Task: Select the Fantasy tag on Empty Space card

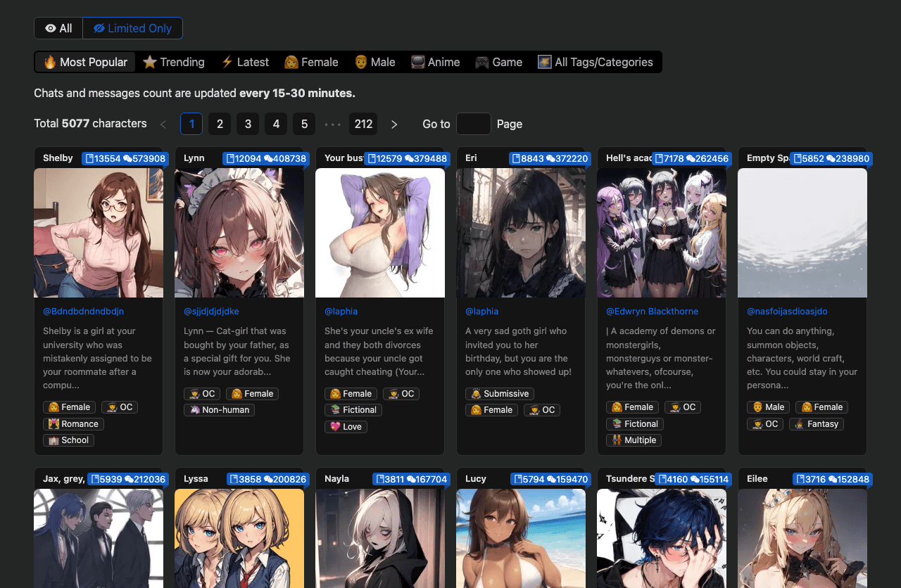Action: pyautogui.click(x=817, y=424)
